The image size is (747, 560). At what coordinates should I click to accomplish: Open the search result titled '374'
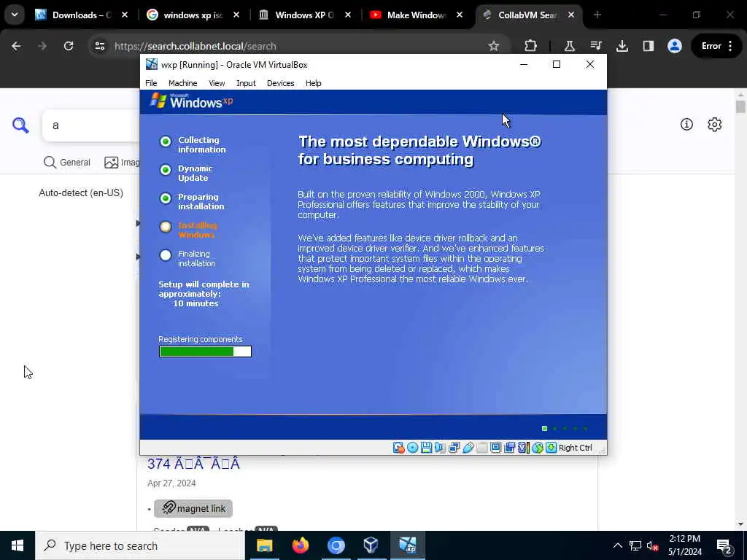(x=193, y=463)
